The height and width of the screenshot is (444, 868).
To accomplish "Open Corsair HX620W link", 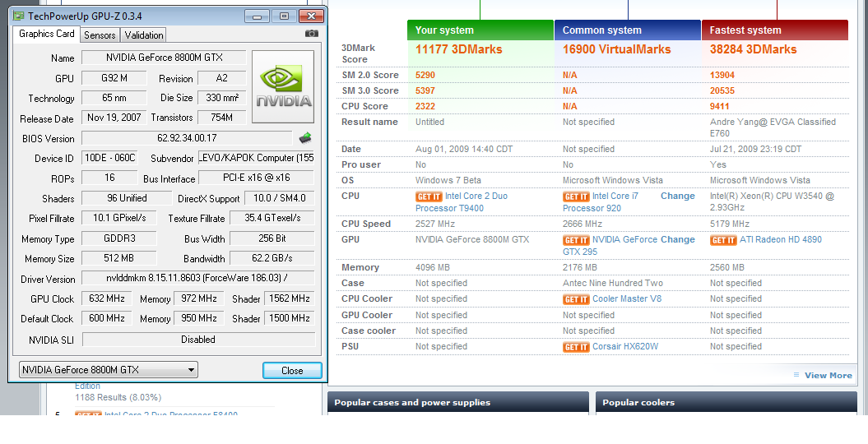I will point(625,347).
